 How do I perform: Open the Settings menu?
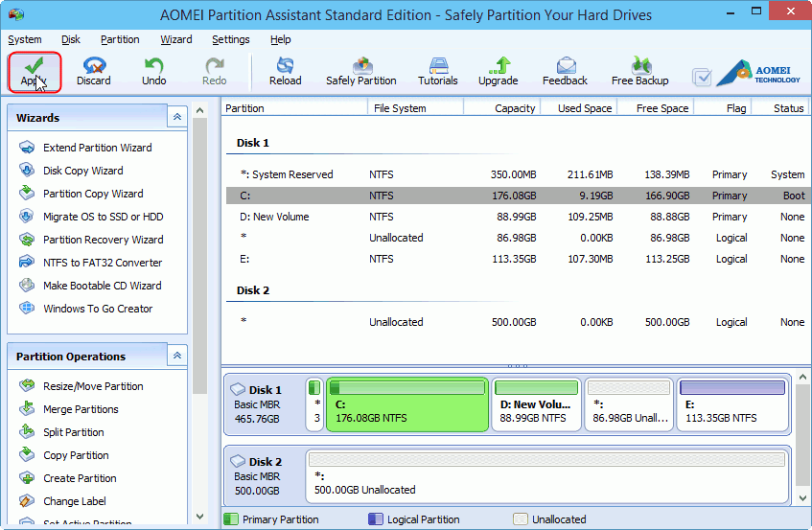pos(230,39)
